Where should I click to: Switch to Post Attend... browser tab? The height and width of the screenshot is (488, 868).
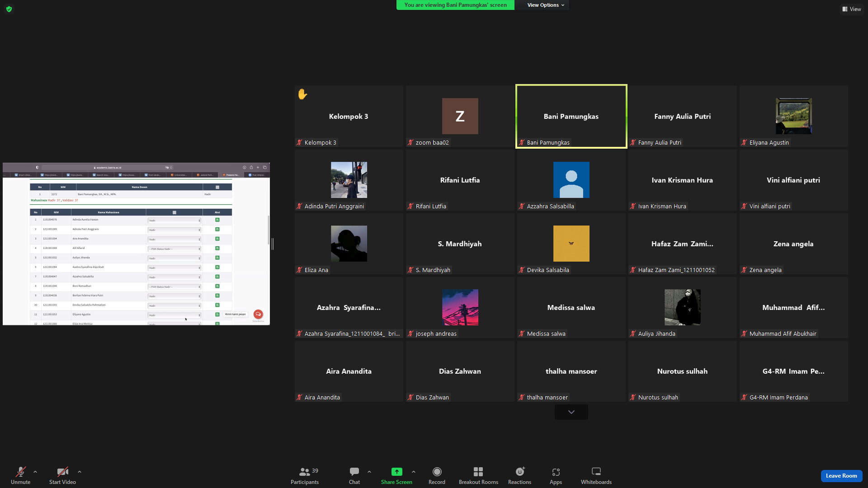point(257,175)
